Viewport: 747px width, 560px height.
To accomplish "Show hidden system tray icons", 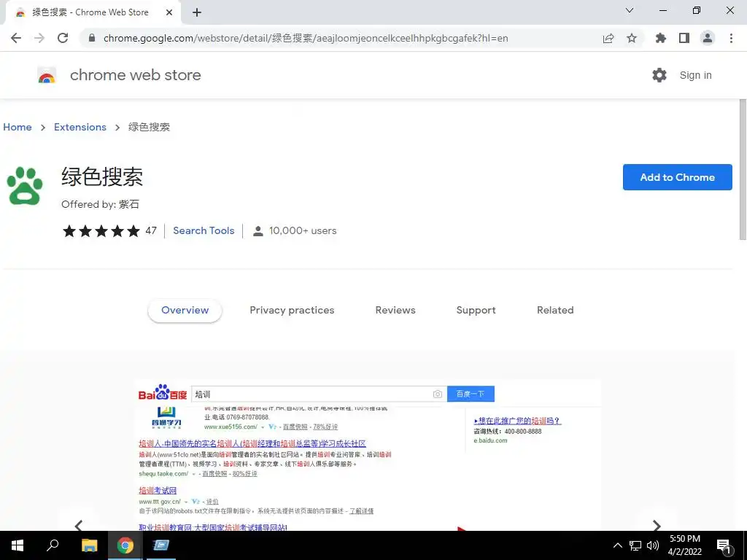I will click(x=617, y=545).
